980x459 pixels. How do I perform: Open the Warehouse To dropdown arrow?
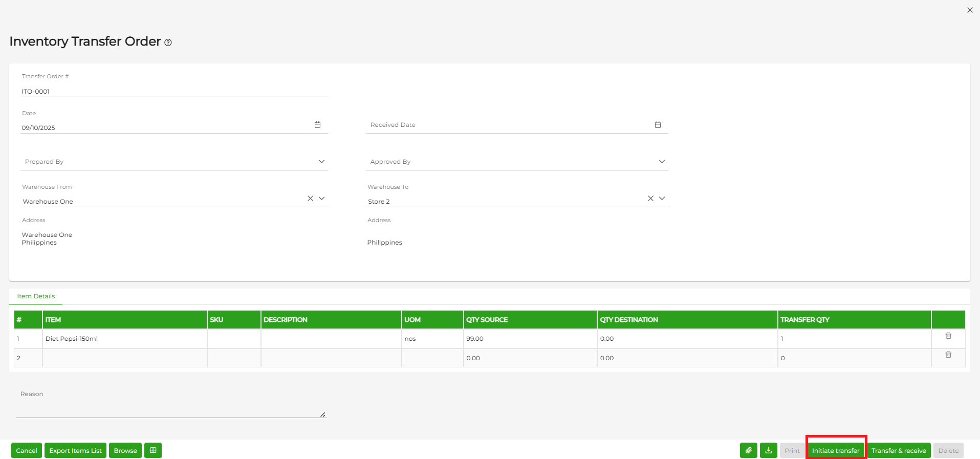click(x=662, y=199)
